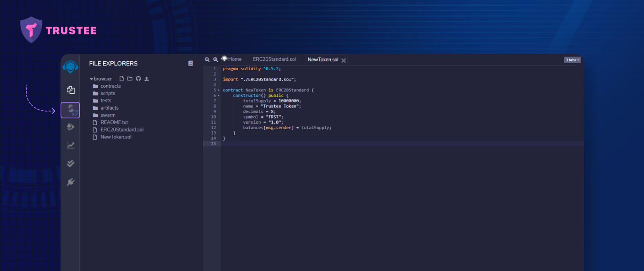The image size is (644, 271).
Task: Click the import ERC20Standard.sol line
Action: coord(259,79)
